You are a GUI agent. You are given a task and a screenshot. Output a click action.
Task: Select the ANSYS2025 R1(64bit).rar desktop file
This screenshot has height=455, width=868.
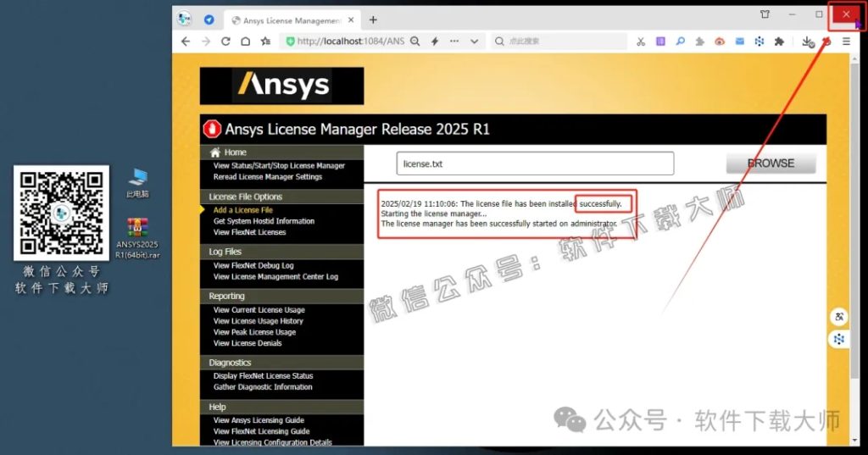coord(137,239)
